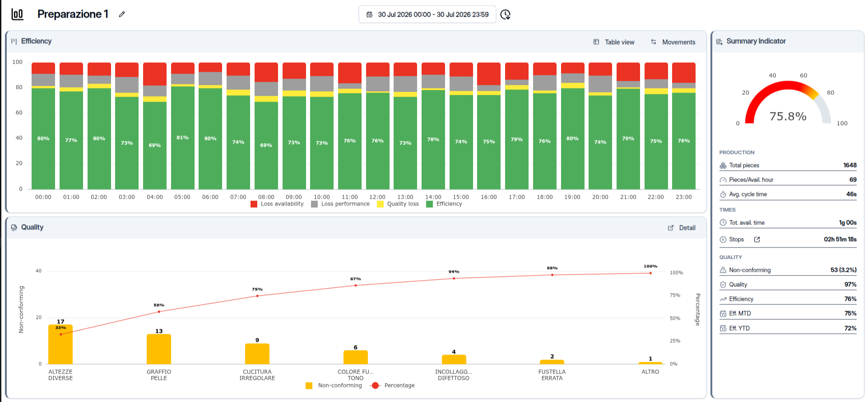Click the trend icon beside Efficiency 76%
This screenshot has height=402, width=868.
click(x=723, y=299)
